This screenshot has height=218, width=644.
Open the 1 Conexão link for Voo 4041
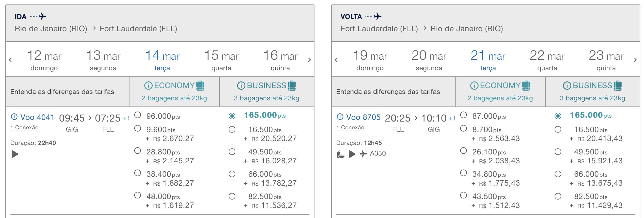tap(24, 127)
